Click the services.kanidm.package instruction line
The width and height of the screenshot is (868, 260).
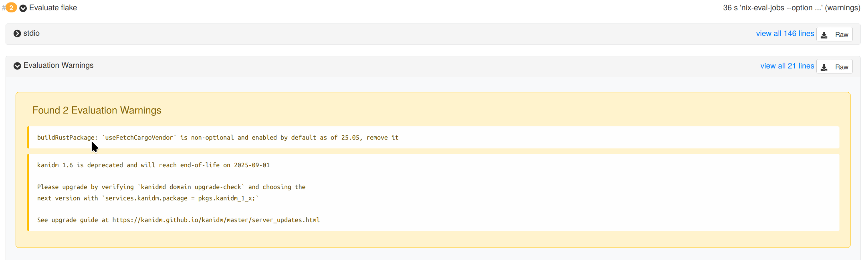coord(148,198)
